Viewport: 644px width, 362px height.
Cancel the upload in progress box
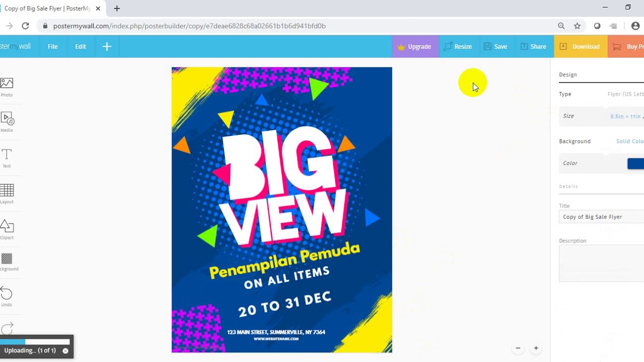click(x=65, y=351)
